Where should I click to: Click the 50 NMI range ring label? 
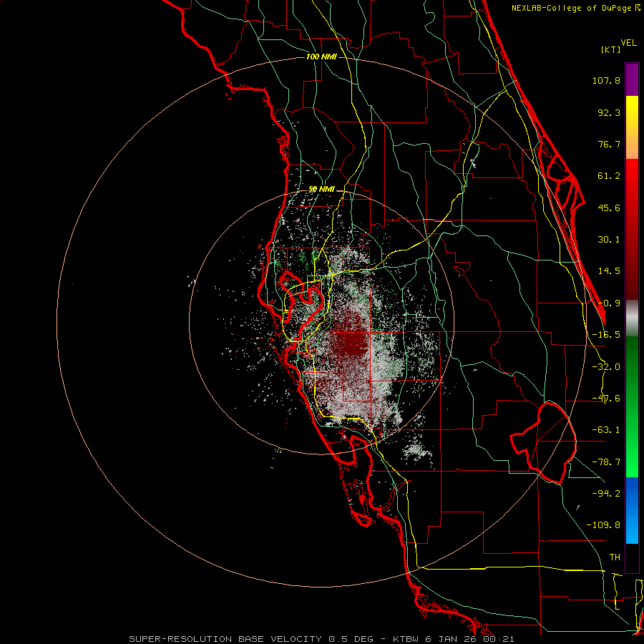click(x=321, y=190)
